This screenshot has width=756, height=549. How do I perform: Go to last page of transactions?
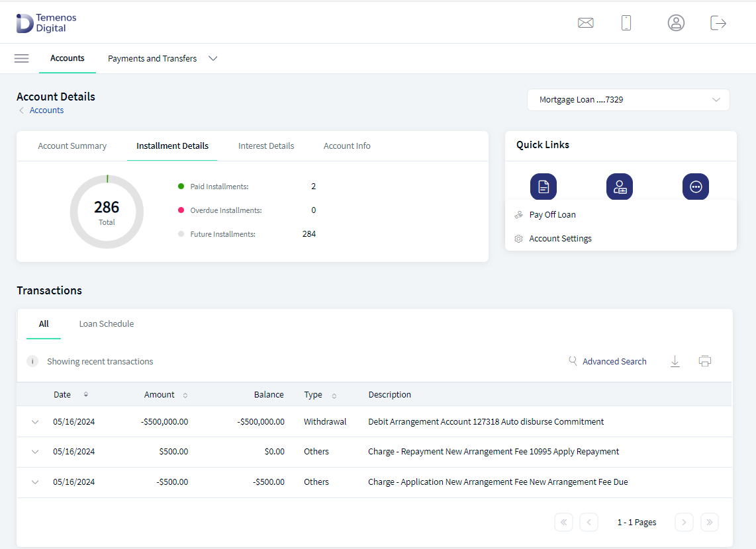(709, 522)
